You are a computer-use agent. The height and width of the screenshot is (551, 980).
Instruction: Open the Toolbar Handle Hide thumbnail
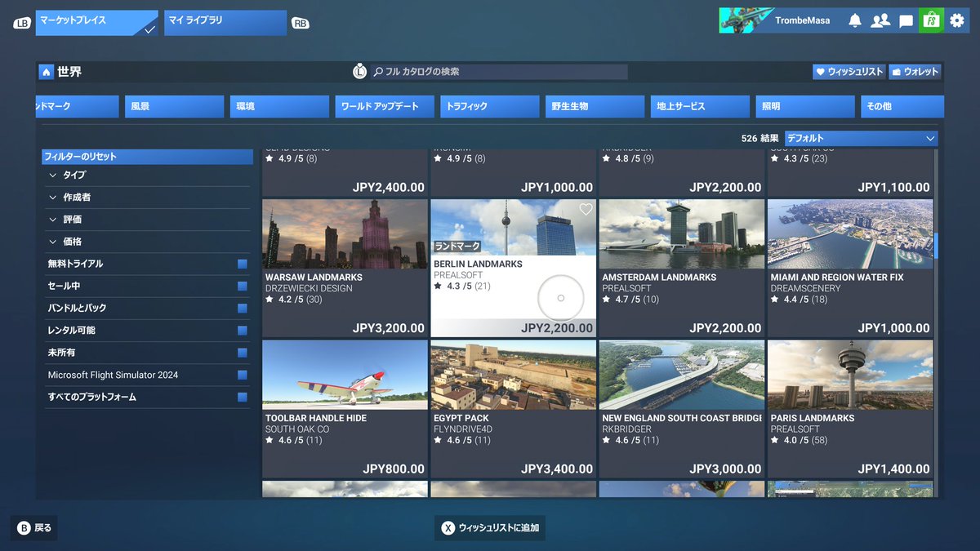click(x=345, y=375)
